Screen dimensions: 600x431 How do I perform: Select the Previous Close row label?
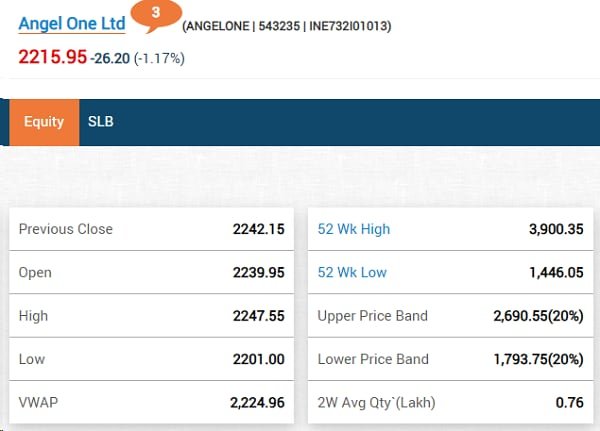66,229
